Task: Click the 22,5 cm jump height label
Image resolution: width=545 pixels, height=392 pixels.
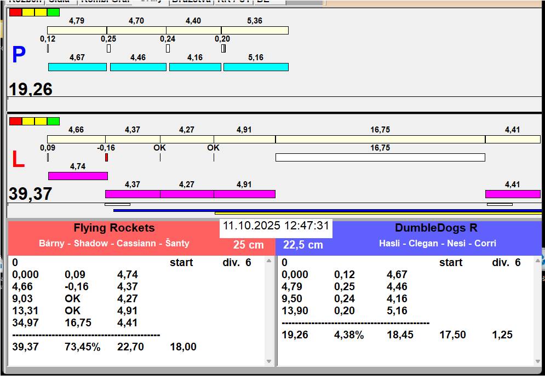Action: coord(303,245)
